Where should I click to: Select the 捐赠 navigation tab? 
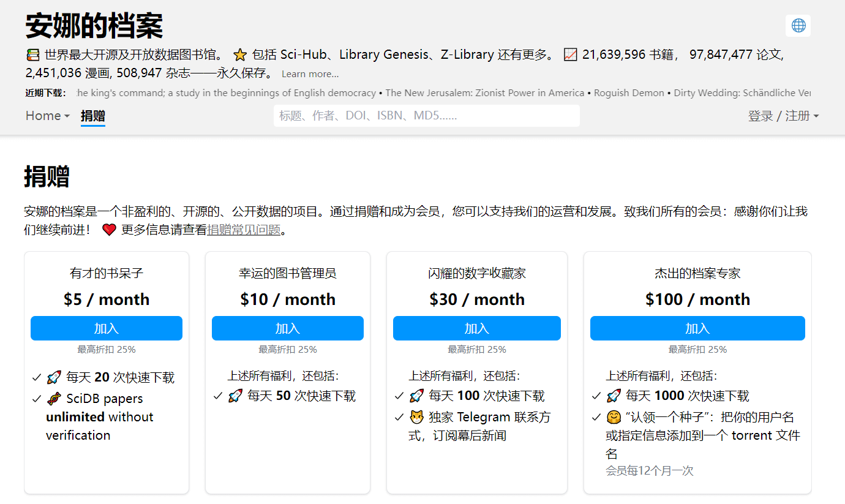tap(93, 116)
